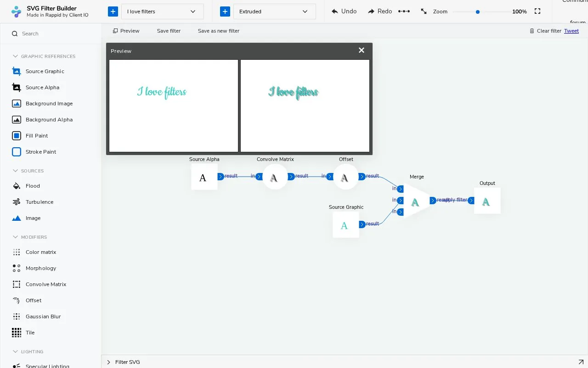Image resolution: width=588 pixels, height=368 pixels.
Task: Clear the current filter
Action: (546, 31)
